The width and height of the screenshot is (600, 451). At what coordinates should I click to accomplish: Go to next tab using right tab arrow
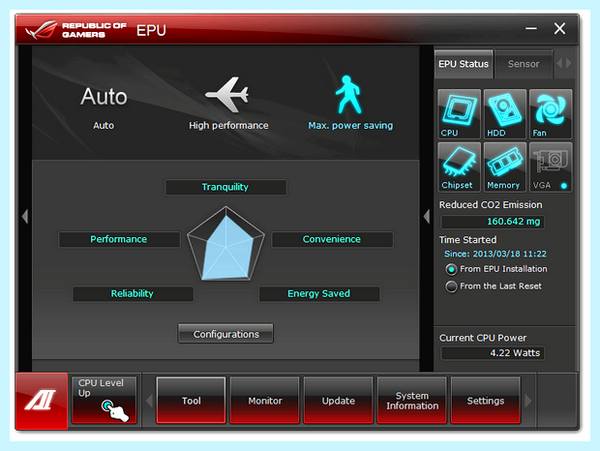pos(569,63)
